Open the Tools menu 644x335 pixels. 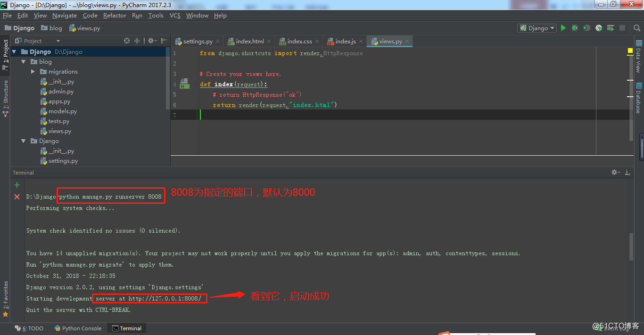tap(156, 16)
